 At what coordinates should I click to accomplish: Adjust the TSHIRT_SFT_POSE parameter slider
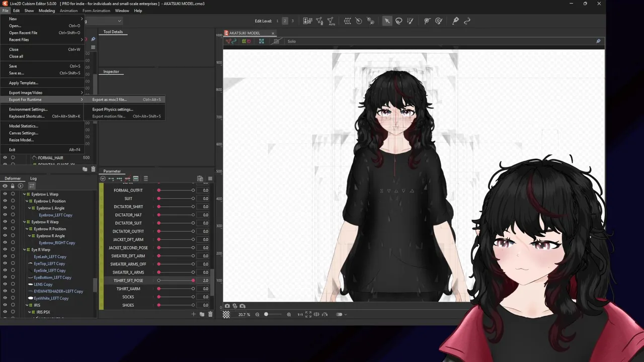pos(176,281)
